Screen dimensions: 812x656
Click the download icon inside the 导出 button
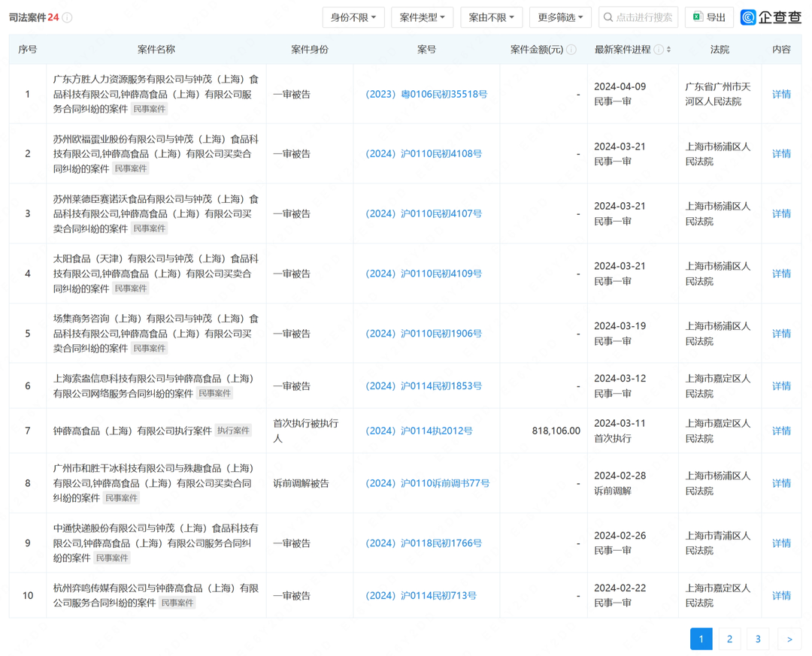pyautogui.click(x=695, y=17)
